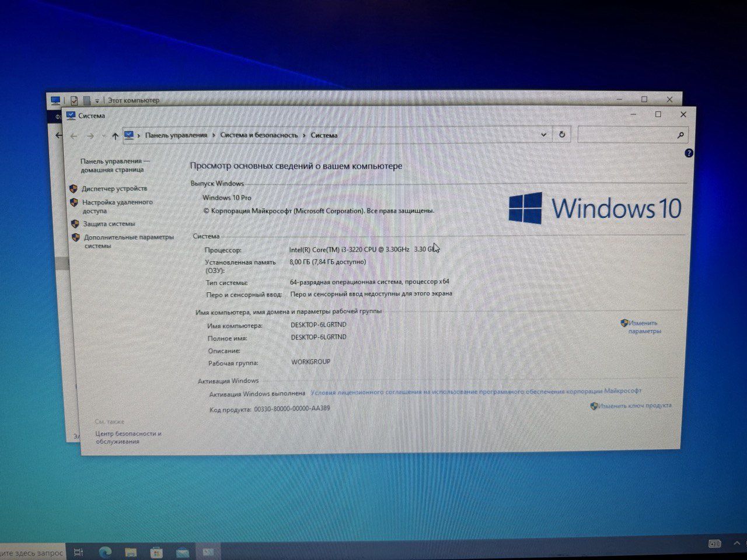Refresh the Система window
Screen dimensions: 747x560
562,135
